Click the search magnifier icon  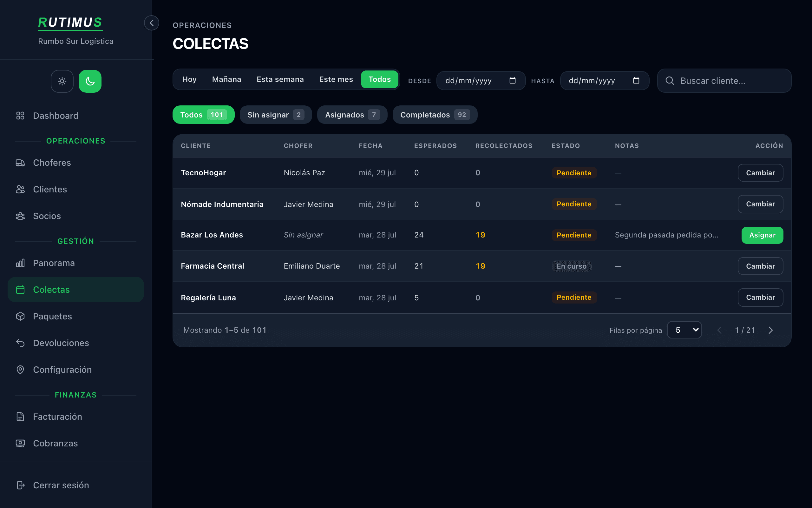(x=670, y=81)
